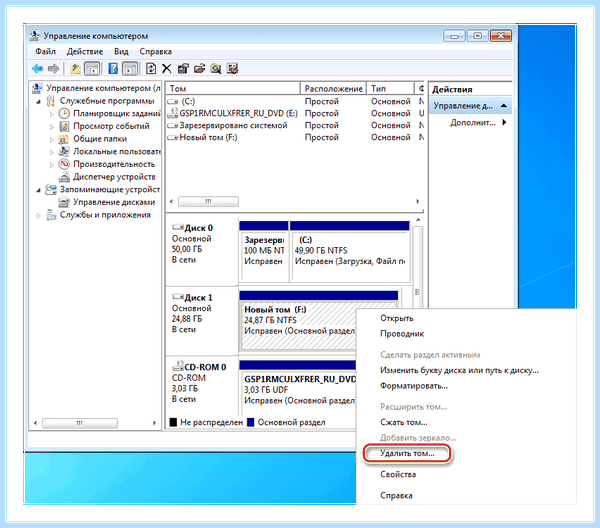Click the tree pane horizontal scrollbar thumb
600x528 pixels.
point(80,423)
